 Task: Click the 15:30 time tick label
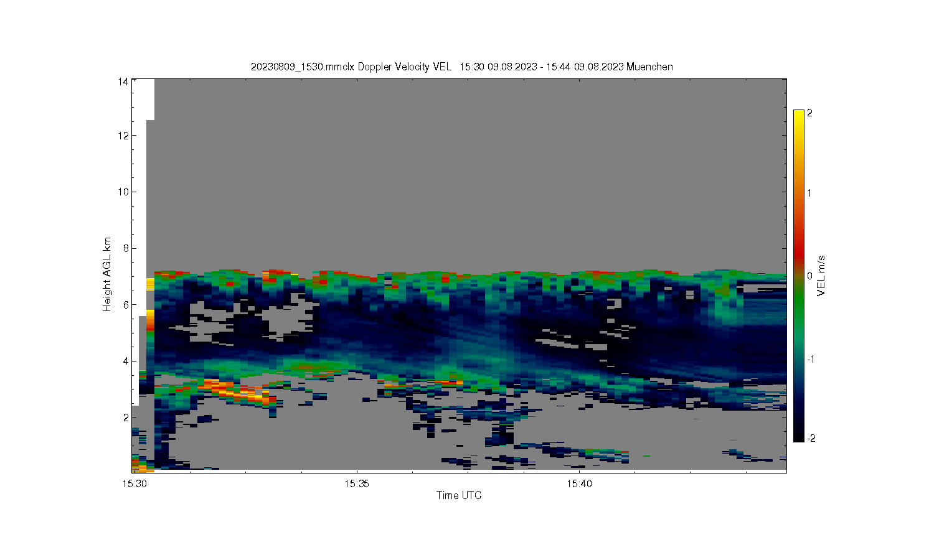[x=134, y=483]
